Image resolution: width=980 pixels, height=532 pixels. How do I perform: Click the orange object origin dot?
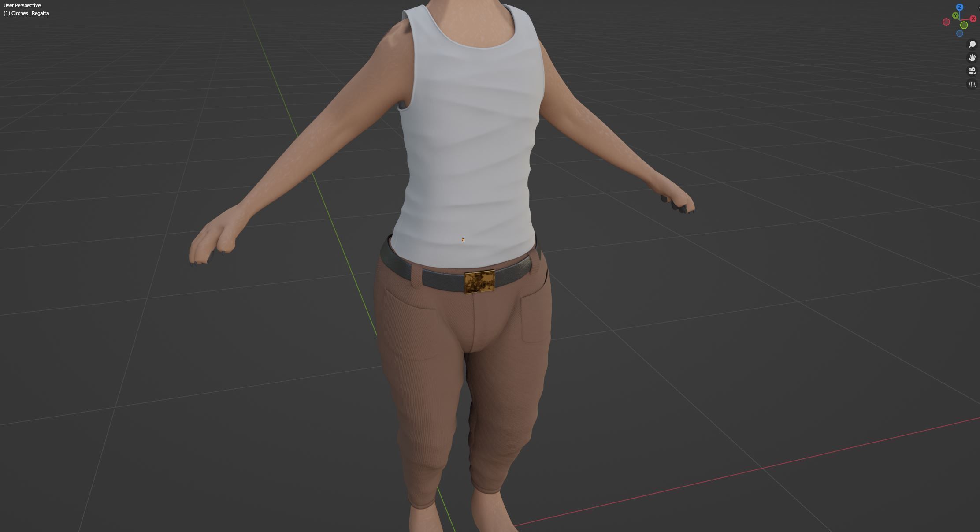pyautogui.click(x=463, y=240)
